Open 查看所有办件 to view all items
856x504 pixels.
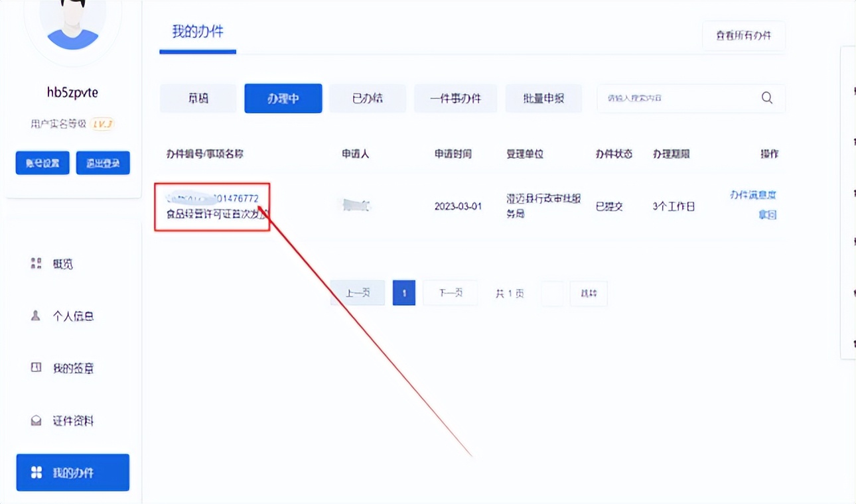743,36
